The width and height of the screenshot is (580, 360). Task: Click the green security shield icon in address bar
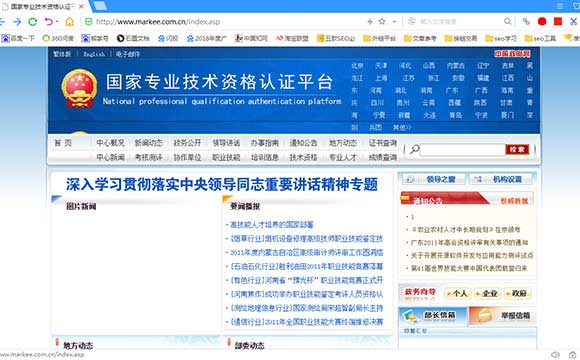click(89, 22)
